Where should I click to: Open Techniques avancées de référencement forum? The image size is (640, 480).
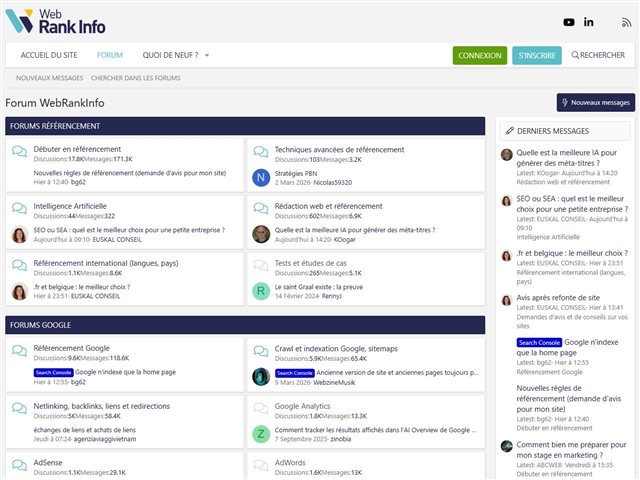(x=339, y=150)
